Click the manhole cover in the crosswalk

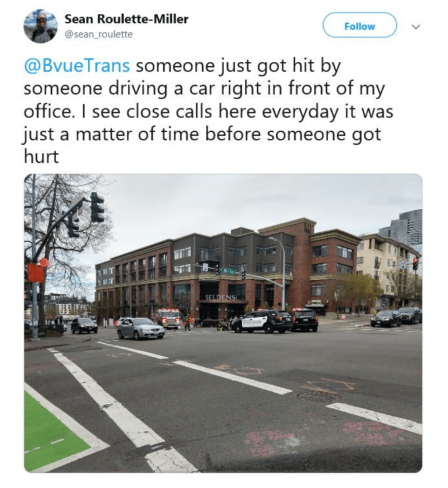point(319,397)
